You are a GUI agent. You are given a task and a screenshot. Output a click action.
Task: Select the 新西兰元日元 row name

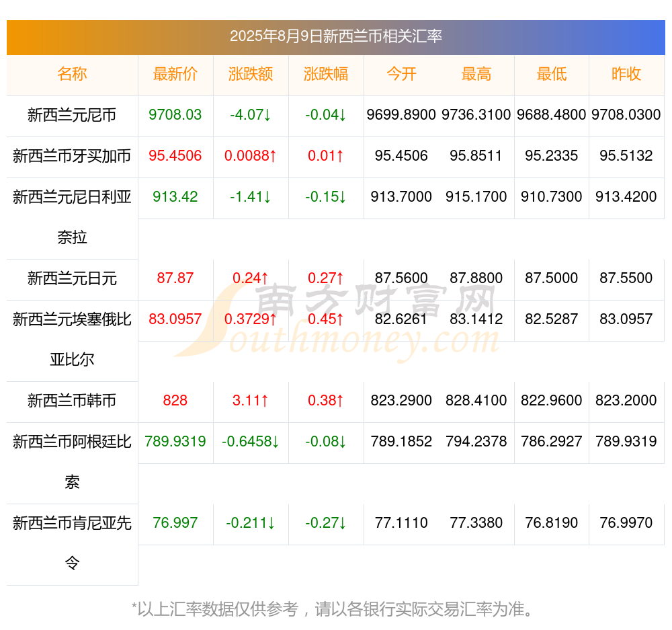click(x=72, y=279)
